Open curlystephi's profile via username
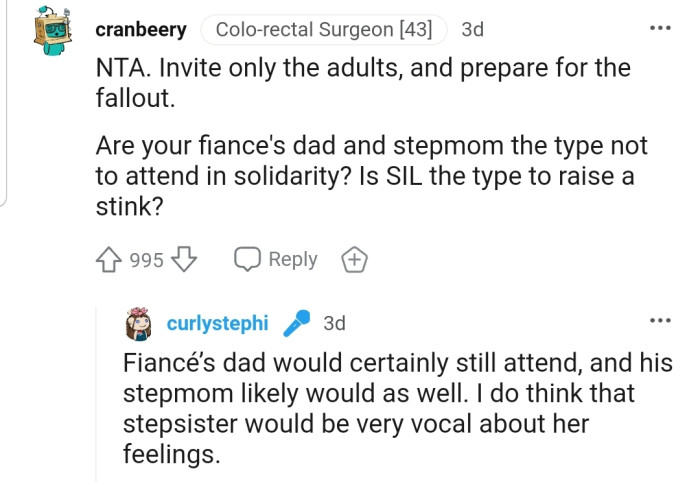The image size is (700, 482). point(217,323)
